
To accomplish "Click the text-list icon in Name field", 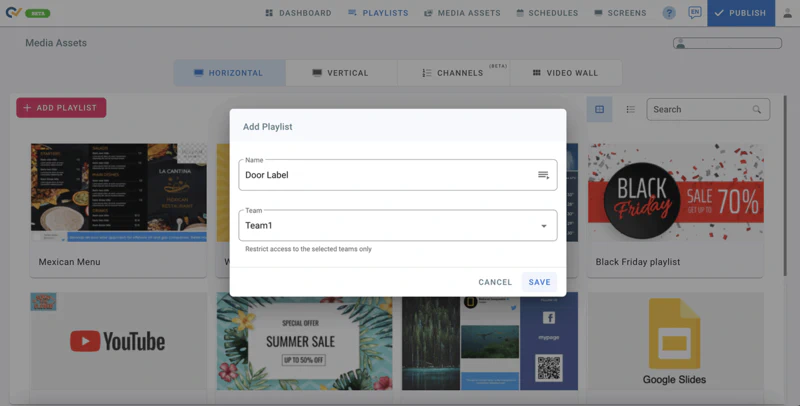I will pos(543,175).
